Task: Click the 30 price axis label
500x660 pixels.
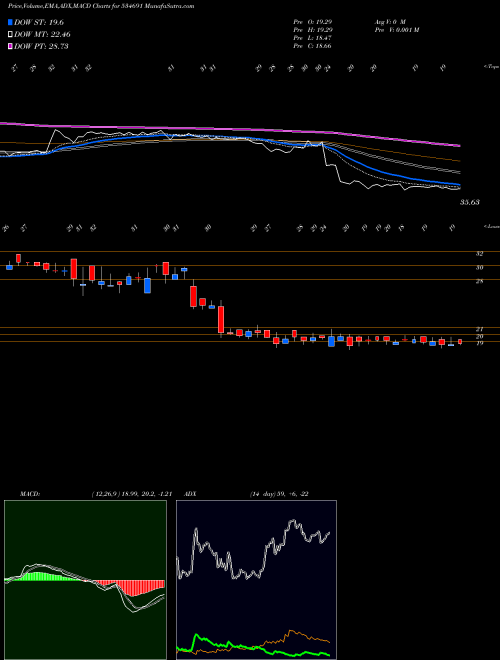Action: pos(479,267)
